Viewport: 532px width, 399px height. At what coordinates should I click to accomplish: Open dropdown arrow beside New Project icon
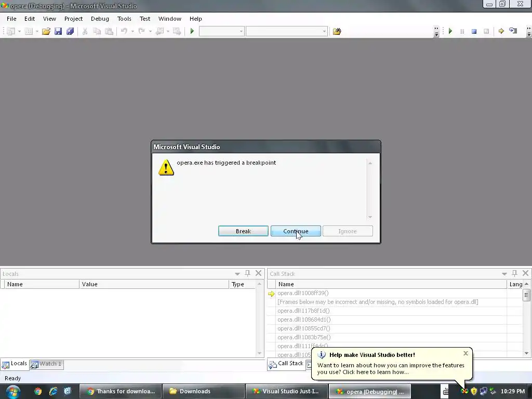(19, 31)
